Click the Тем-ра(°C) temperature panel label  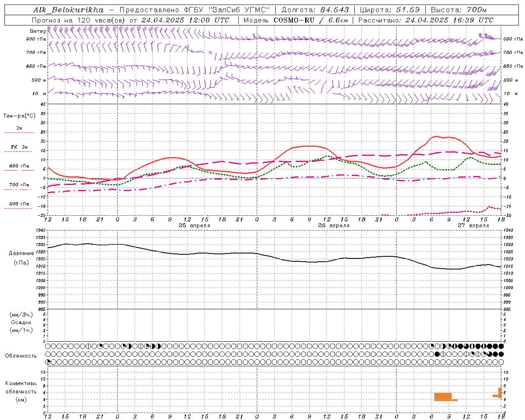pyautogui.click(x=19, y=116)
